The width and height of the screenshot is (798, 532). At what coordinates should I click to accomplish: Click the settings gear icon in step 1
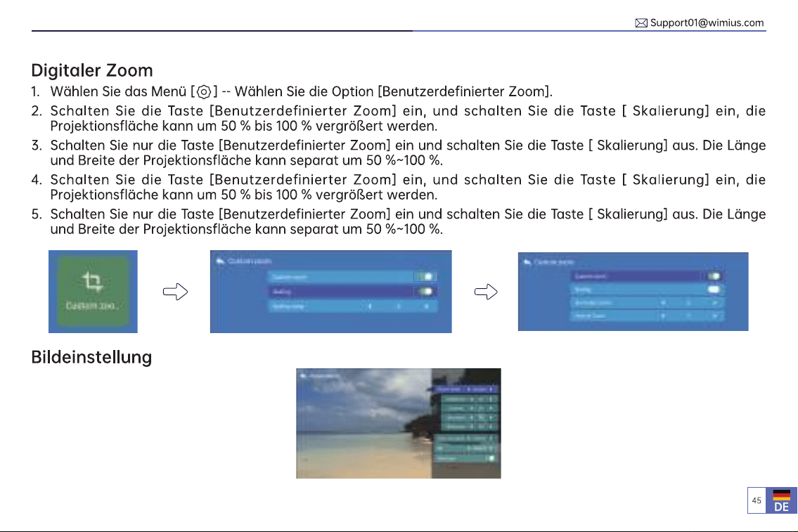pyautogui.click(x=204, y=92)
